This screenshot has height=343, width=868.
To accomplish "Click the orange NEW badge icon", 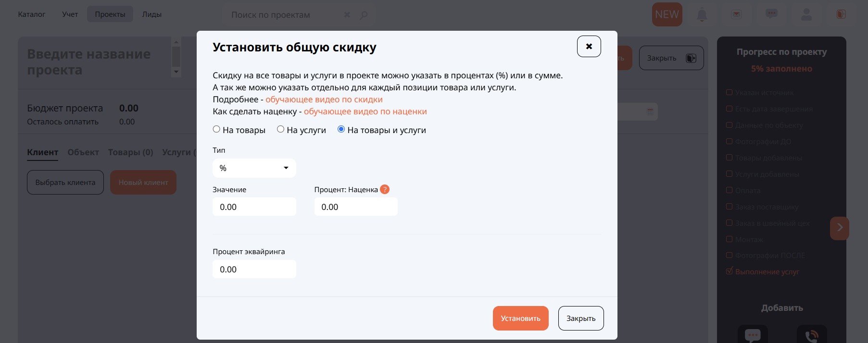I will pos(667,15).
